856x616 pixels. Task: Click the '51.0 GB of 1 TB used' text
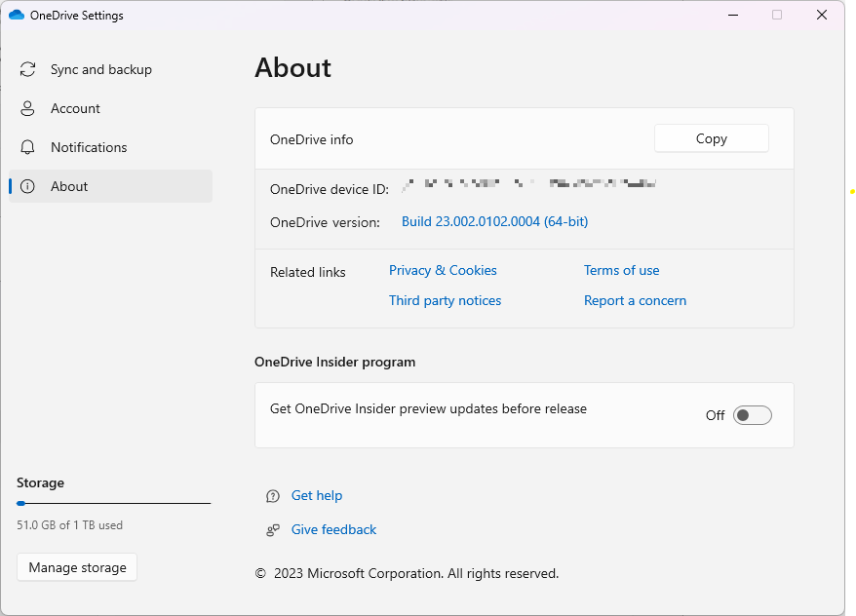point(69,525)
